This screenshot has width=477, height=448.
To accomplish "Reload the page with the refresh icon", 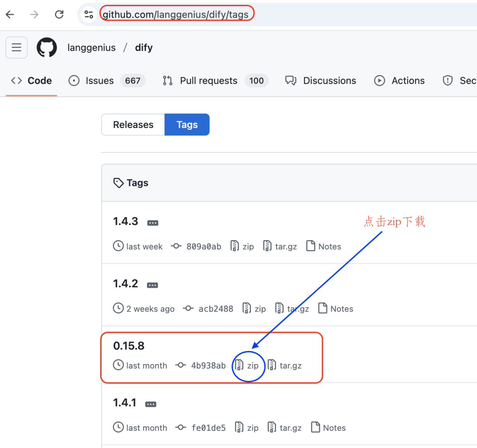I will coord(59,14).
